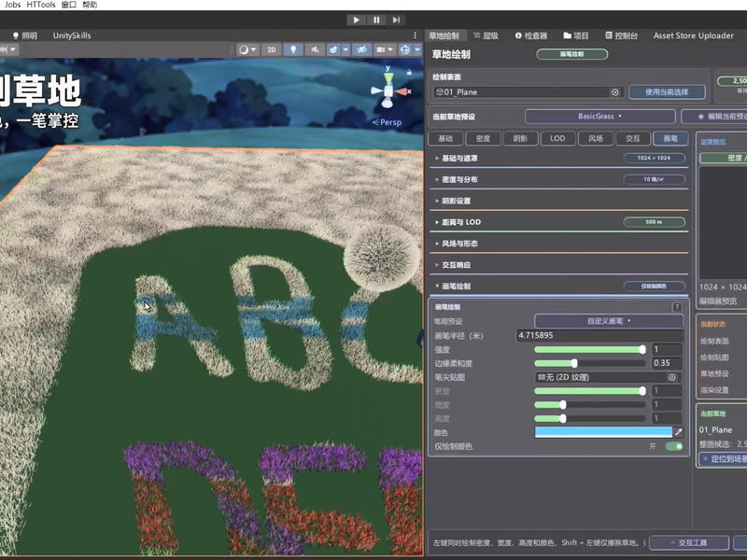
Task: Toggle scene audio mute icon
Action: click(x=315, y=49)
